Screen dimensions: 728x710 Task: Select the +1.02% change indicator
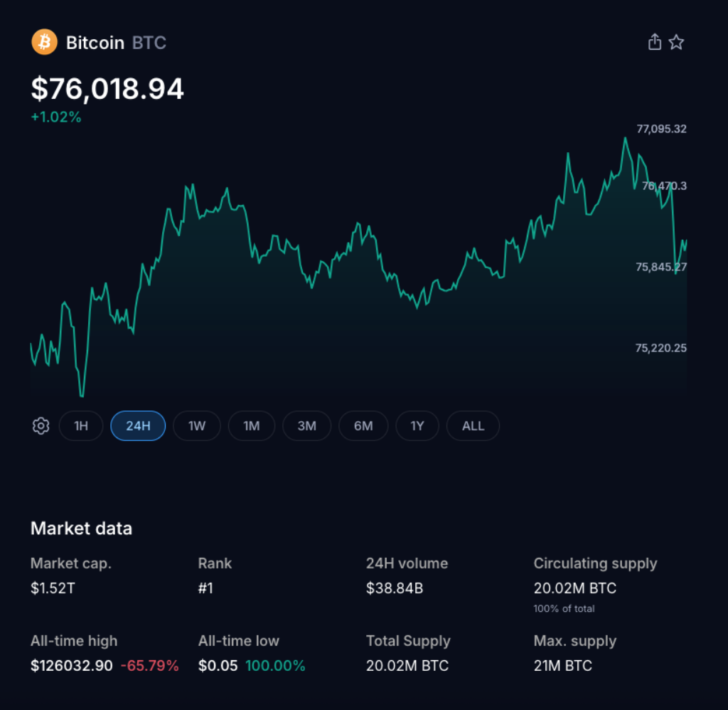(56, 117)
